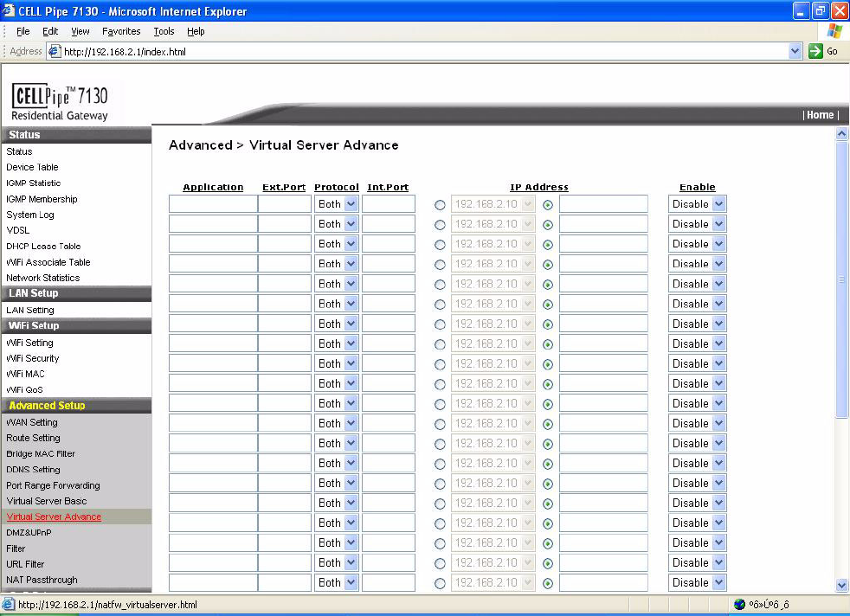Image resolution: width=850 pixels, height=616 pixels.
Task: Click the Virtual Server Advance link
Action: tap(54, 517)
